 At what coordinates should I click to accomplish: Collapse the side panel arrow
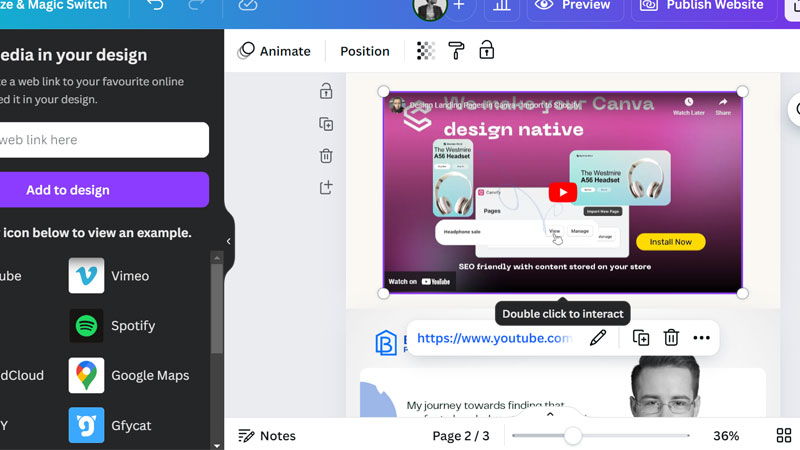point(229,241)
